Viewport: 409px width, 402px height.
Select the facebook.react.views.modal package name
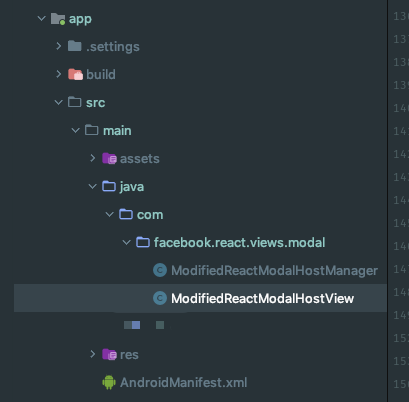pos(239,243)
